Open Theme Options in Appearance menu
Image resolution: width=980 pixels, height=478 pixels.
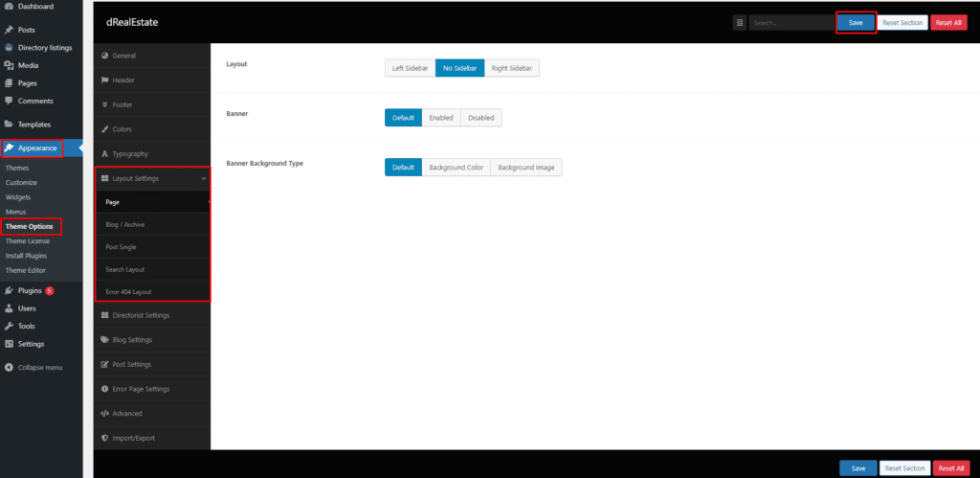tap(30, 226)
